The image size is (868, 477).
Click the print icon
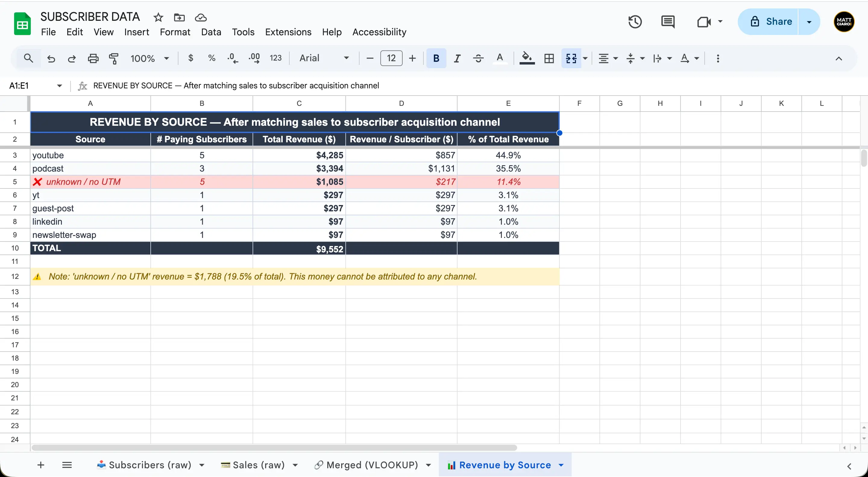[x=93, y=58]
